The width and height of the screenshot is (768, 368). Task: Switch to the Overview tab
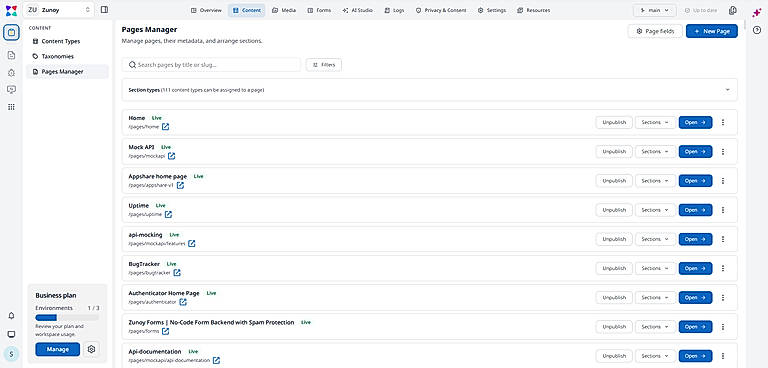[x=206, y=10]
